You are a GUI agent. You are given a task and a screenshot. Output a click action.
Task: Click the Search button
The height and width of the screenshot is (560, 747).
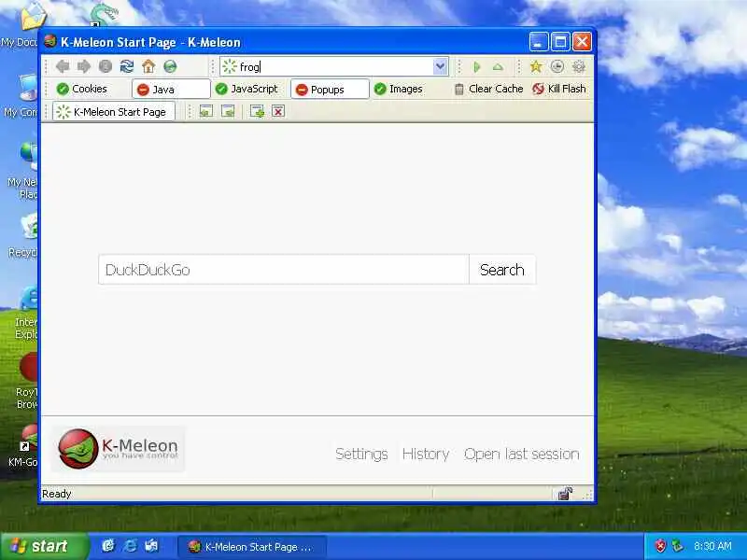[502, 270]
